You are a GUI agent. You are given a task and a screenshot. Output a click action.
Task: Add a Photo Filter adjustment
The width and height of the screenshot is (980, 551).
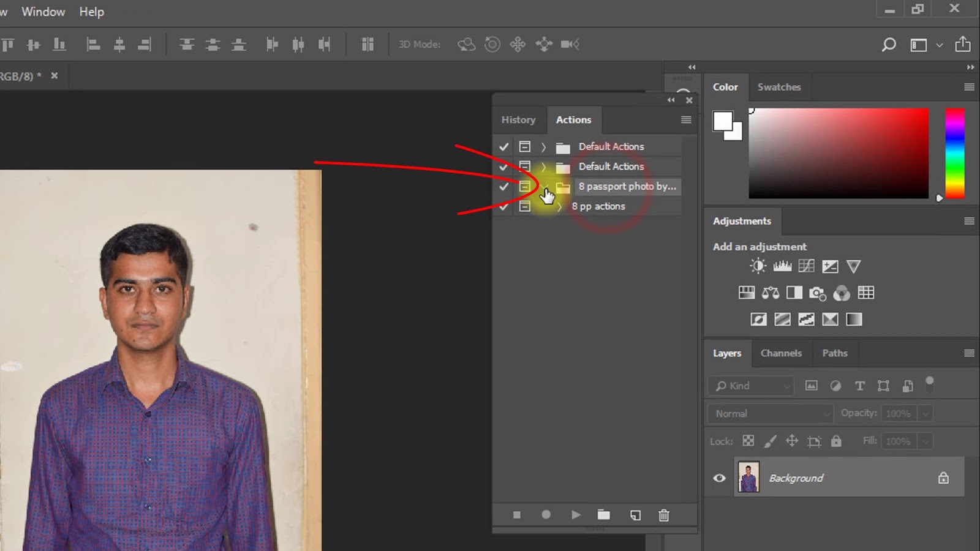818,293
